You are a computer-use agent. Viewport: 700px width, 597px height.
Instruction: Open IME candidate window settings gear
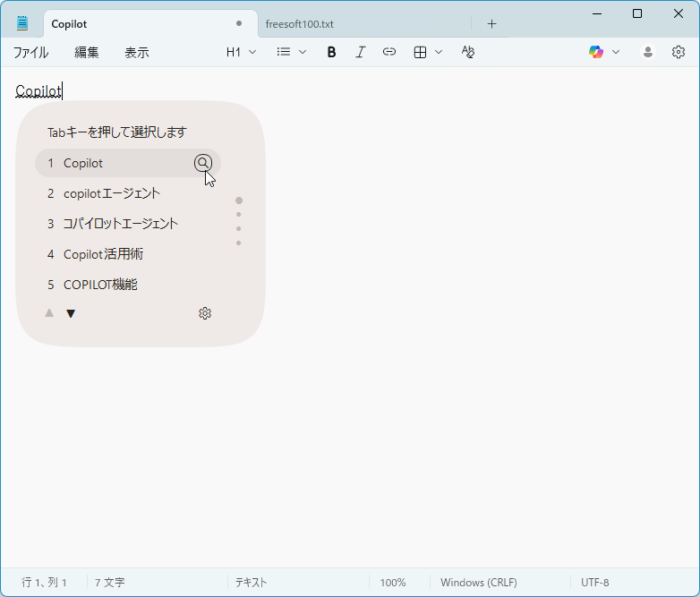pos(205,313)
